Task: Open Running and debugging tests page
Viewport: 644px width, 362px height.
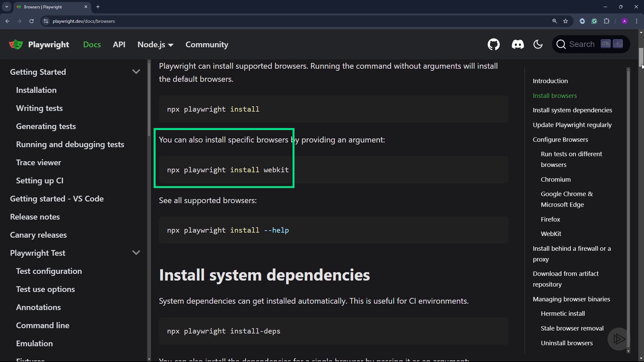Action: (70, 144)
